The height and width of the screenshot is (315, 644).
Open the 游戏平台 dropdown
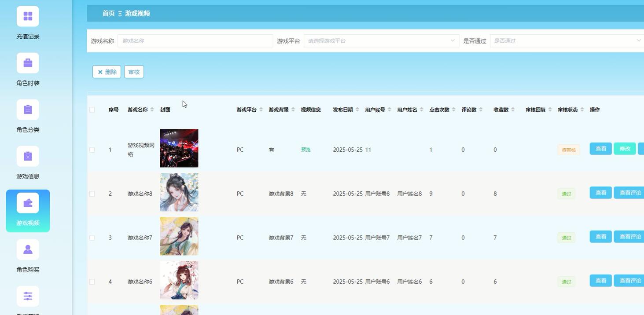point(381,41)
